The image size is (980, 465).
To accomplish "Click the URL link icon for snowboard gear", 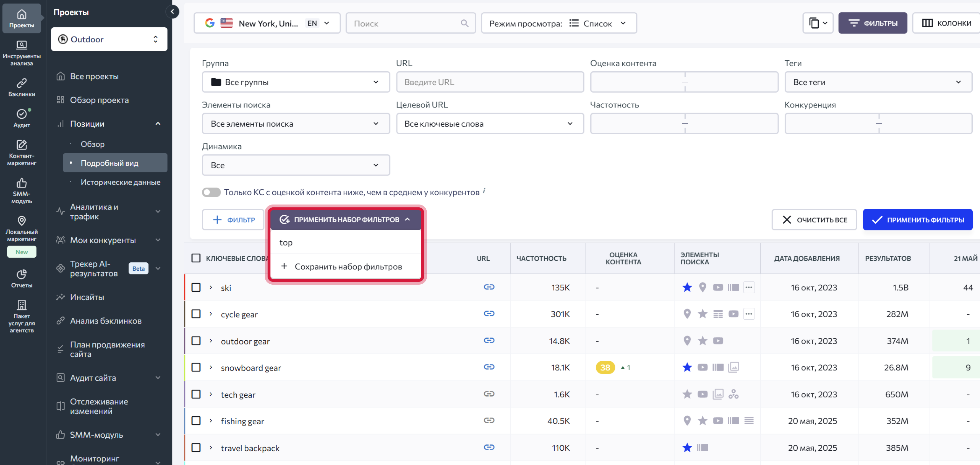I will coord(489,367).
